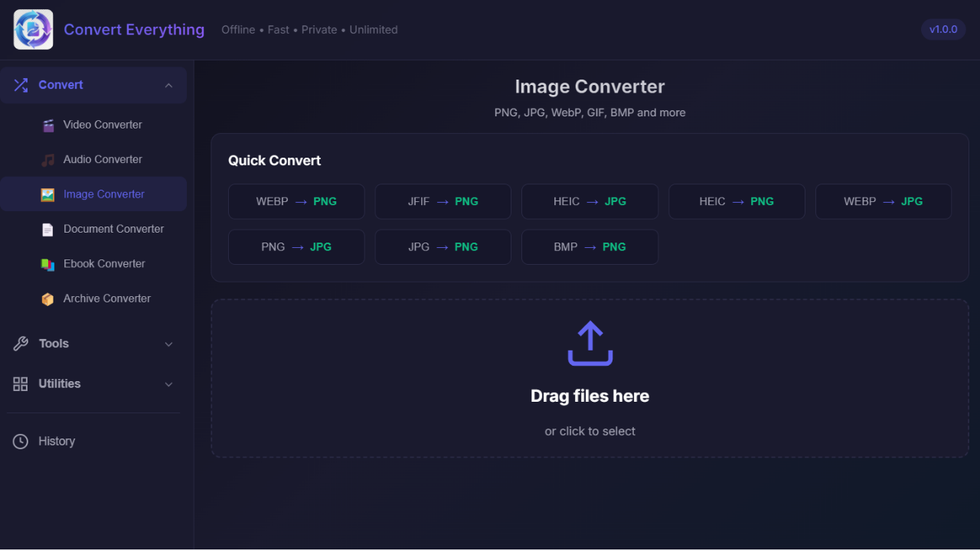Viewport: 980px width, 551px height.
Task: Open the Archive Converter box icon
Action: tap(47, 298)
